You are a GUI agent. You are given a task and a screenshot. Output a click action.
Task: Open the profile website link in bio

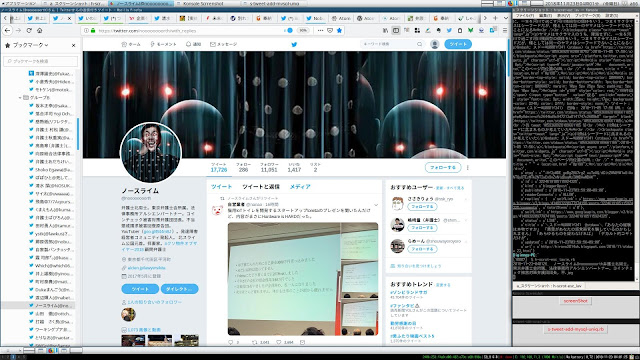[146, 268]
